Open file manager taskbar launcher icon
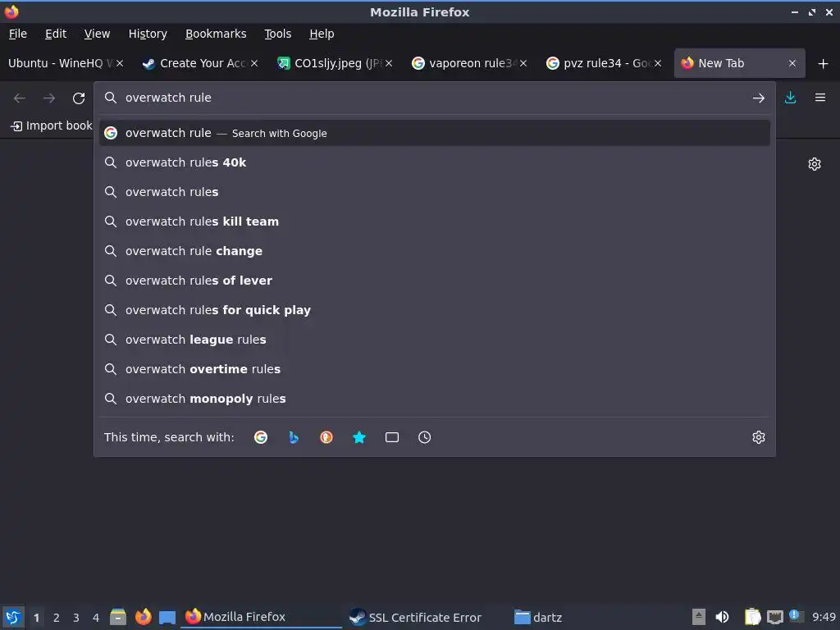The height and width of the screenshot is (630, 840). click(x=118, y=617)
